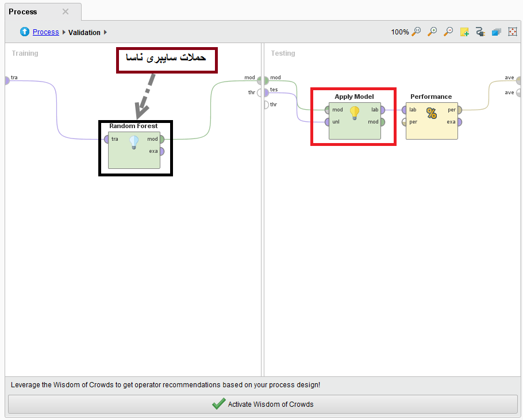Viewport: 523px width, 420px height.
Task: Click the Testing panel thr source port
Action: pos(266,105)
